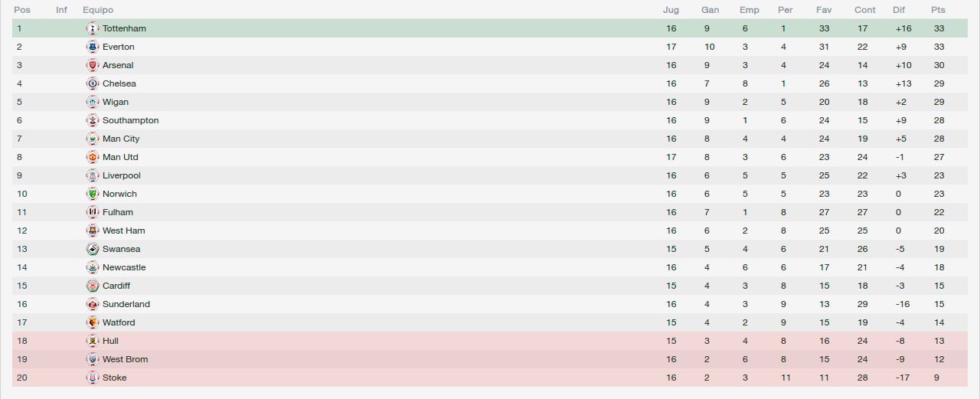The image size is (980, 399).
Task: Sort by the Pos column header
Action: point(22,10)
